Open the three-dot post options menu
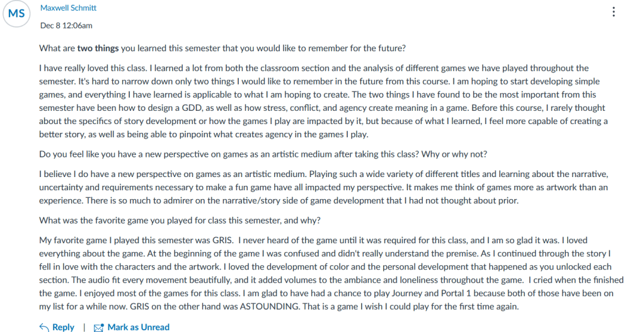 (614, 12)
